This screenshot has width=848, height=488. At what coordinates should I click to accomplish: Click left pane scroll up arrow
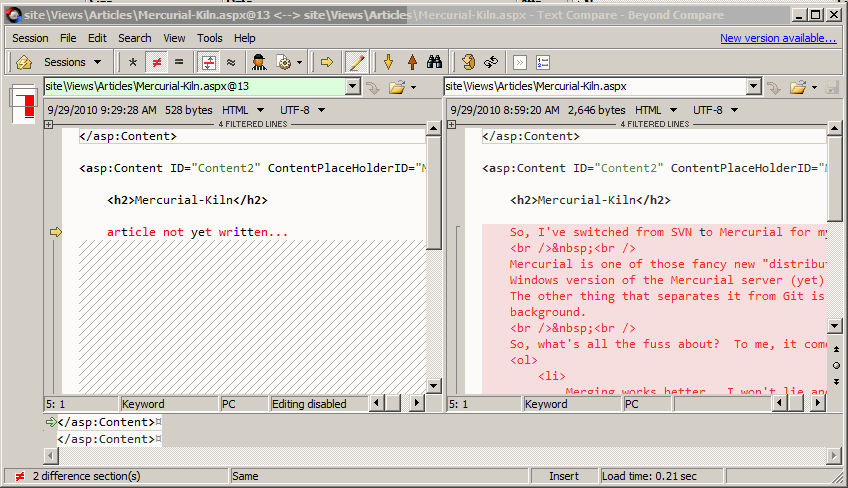[x=433, y=129]
